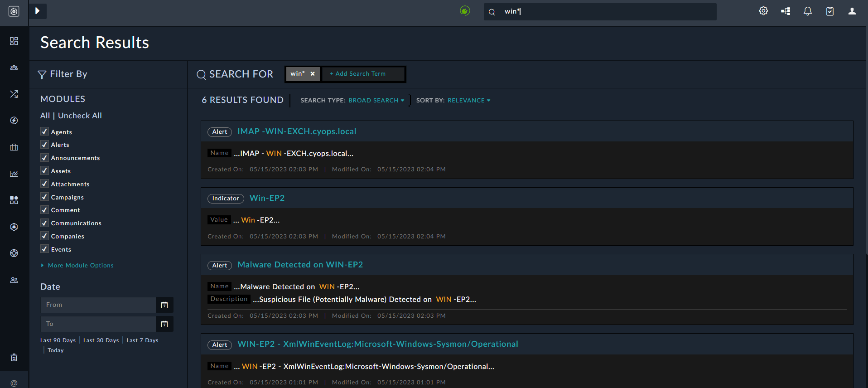
Task: Open the two-users icon near the sidebar bottom
Action: tap(14, 280)
